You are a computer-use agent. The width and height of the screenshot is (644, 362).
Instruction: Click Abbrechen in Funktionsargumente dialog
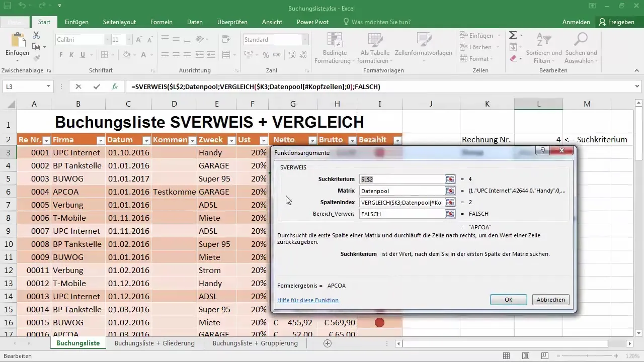point(551,299)
